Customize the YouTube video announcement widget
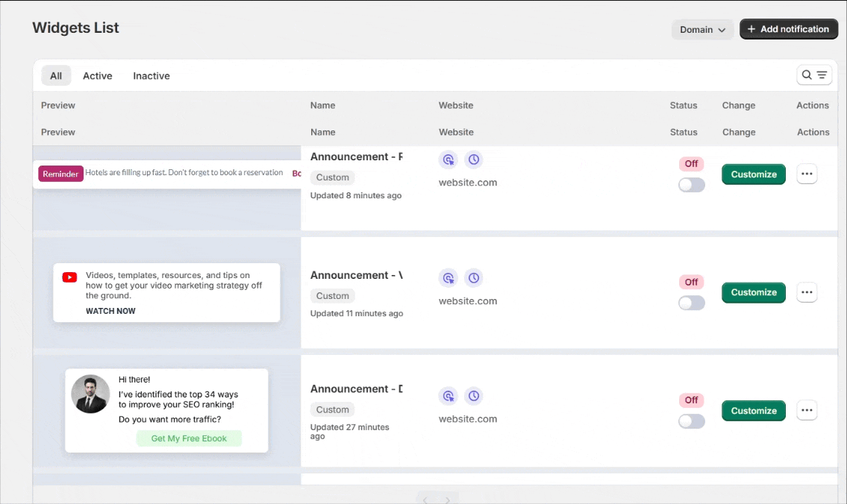This screenshot has width=847, height=504. click(x=754, y=292)
